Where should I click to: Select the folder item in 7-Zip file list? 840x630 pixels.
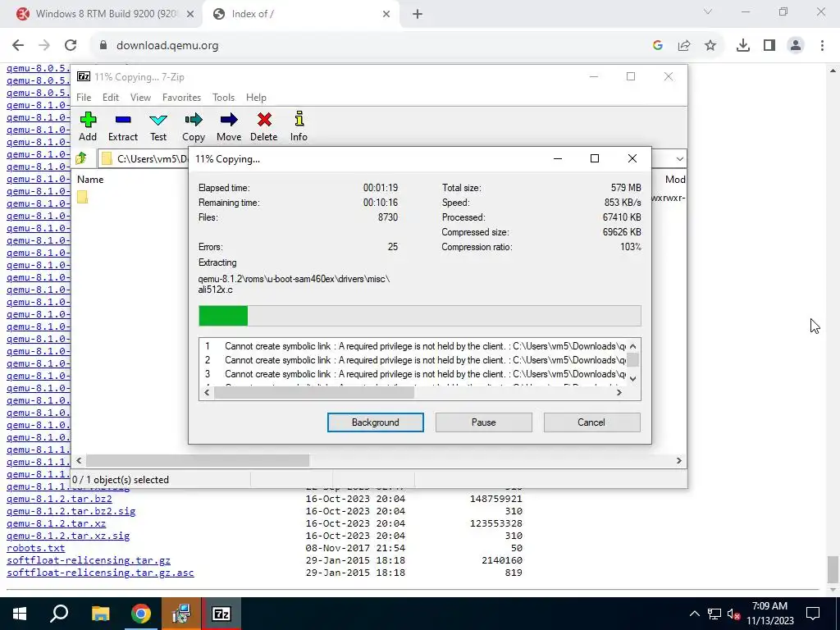point(83,197)
